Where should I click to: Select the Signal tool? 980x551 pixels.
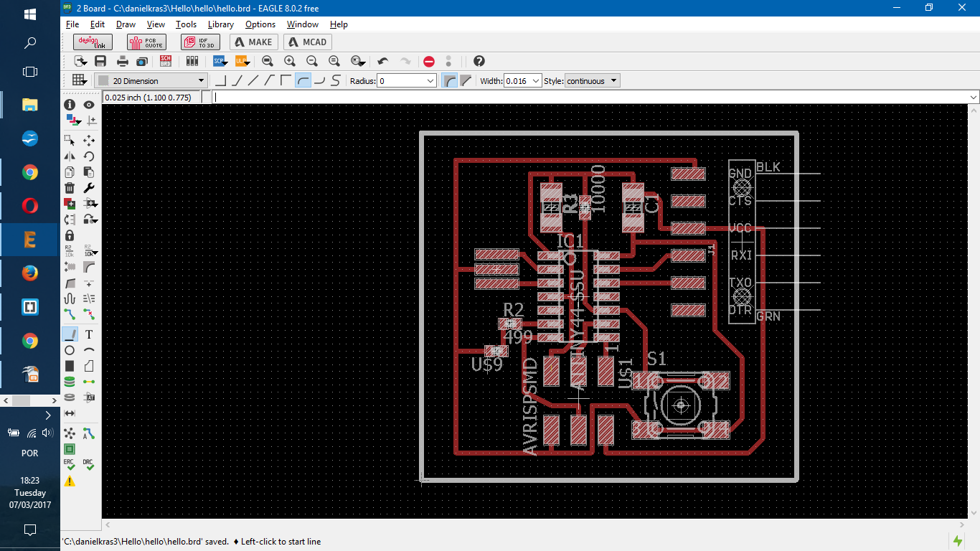tap(89, 382)
